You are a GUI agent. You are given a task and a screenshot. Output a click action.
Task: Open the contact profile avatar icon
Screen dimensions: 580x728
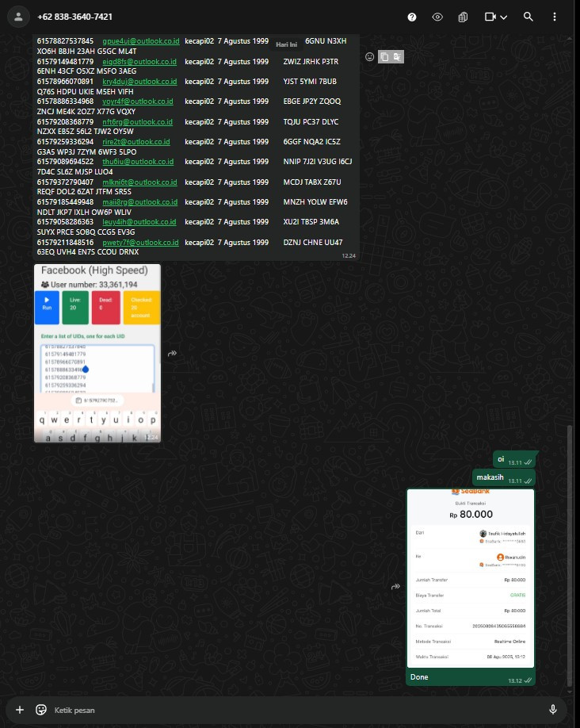point(18,17)
